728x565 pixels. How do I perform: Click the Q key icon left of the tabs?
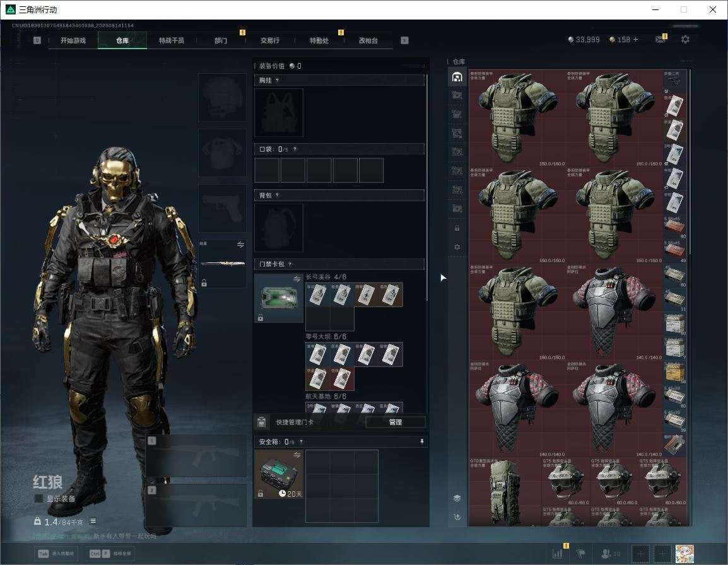(37, 40)
